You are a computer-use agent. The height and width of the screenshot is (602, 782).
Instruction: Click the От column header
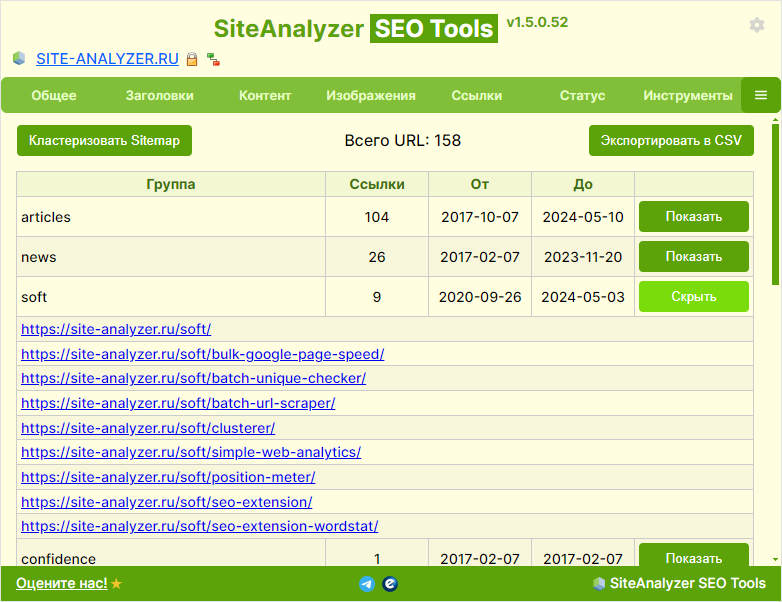click(480, 185)
